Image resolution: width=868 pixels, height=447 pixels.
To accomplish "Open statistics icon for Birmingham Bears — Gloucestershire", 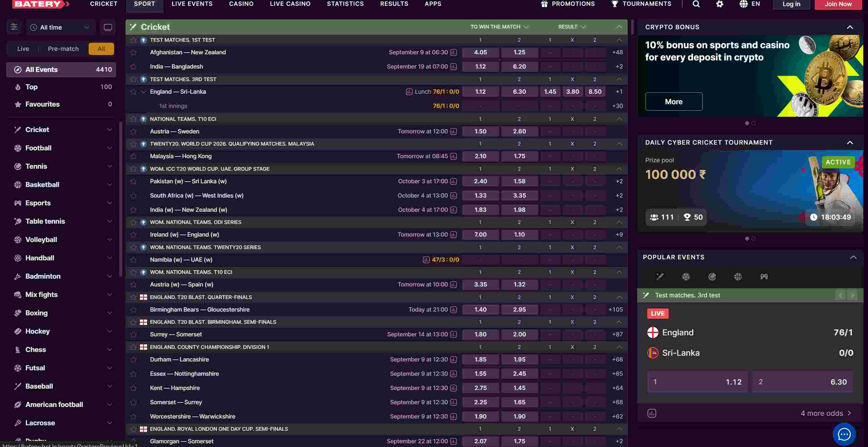I will point(453,310).
